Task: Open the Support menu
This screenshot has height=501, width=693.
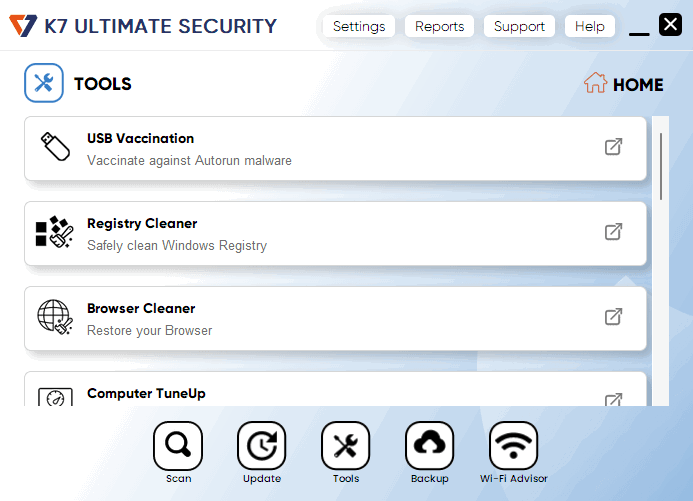Action: [x=519, y=27]
